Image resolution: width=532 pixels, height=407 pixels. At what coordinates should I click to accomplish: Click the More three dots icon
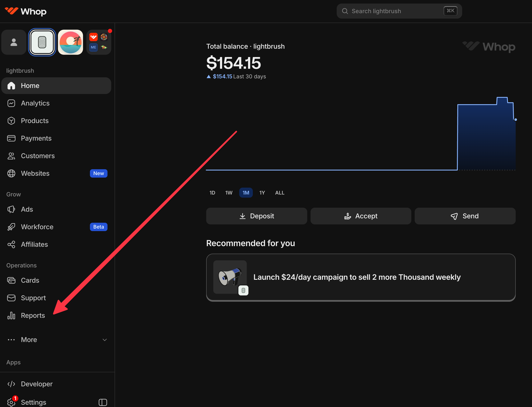11,340
